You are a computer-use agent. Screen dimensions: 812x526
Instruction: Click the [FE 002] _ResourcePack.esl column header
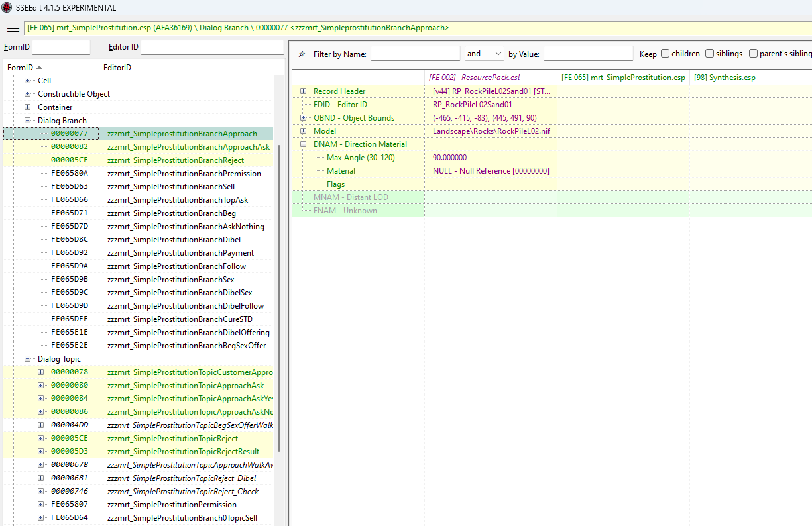(x=491, y=78)
